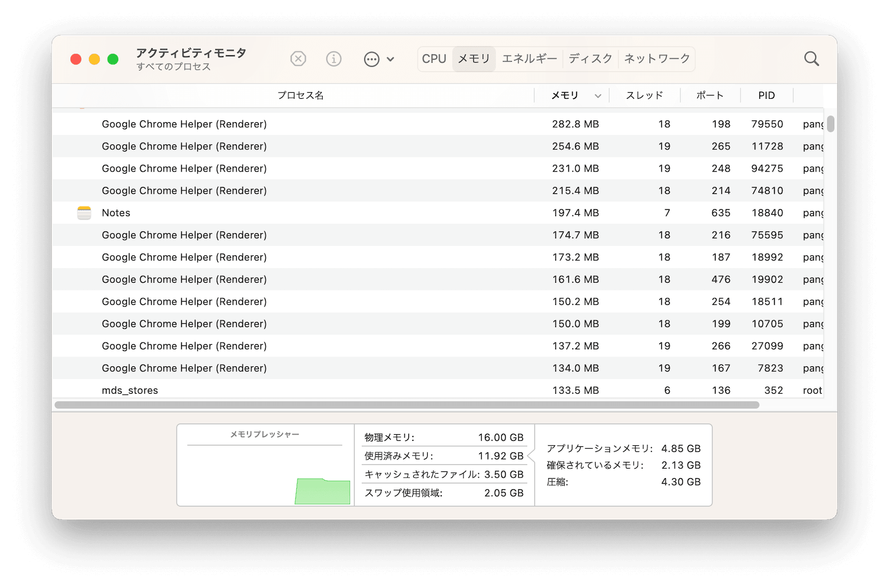The image size is (889, 588).
Task: Click the horizontal scrollbar thumb
Action: [407, 405]
